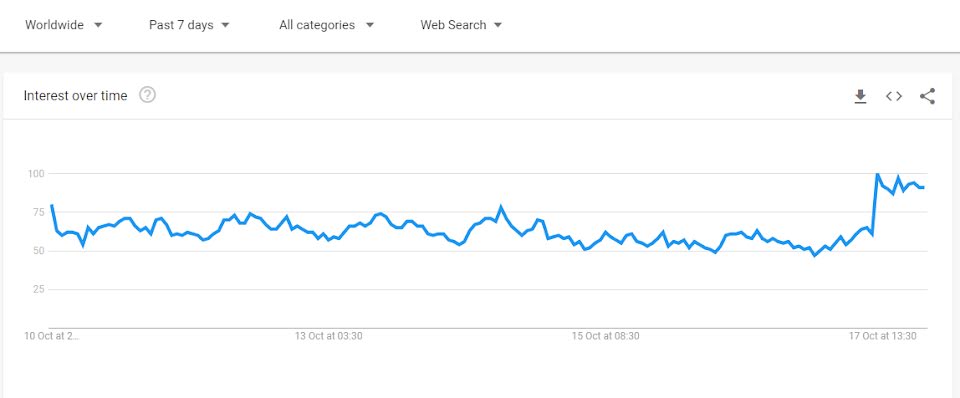Screen dimensions: 960x398
Task: Select the peak point at 100
Action: 877,174
